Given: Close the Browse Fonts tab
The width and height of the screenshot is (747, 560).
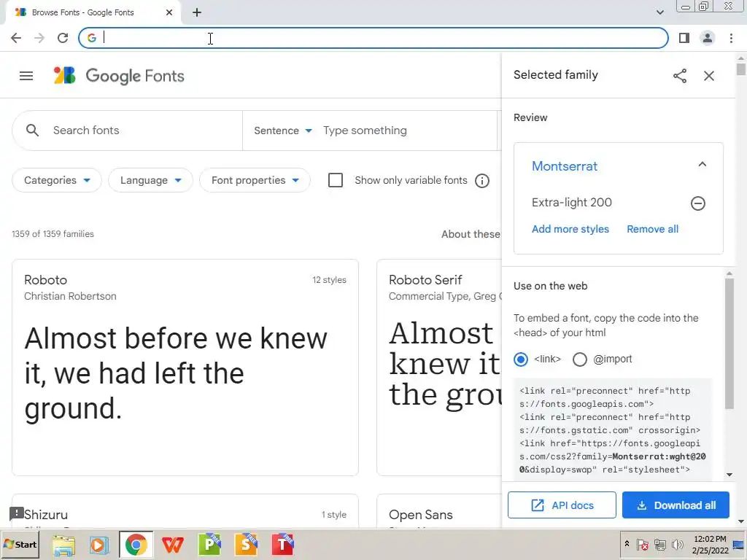Looking at the screenshot, I should point(169,12).
